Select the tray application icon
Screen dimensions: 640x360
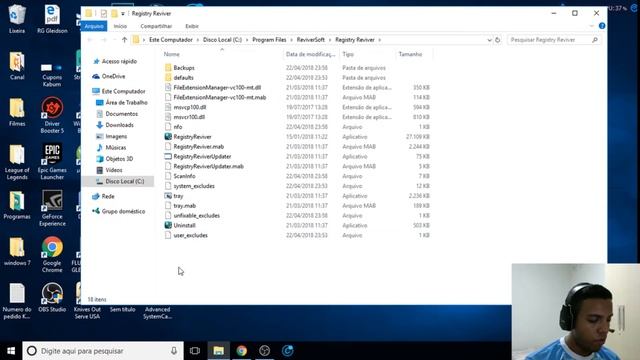click(168, 196)
